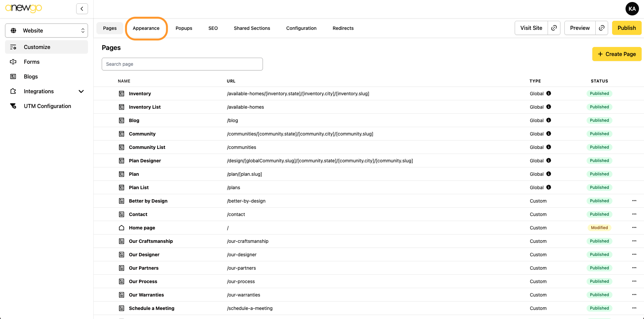644x319 pixels.
Task: Click link icon next to Preview button
Action: pyautogui.click(x=602, y=28)
